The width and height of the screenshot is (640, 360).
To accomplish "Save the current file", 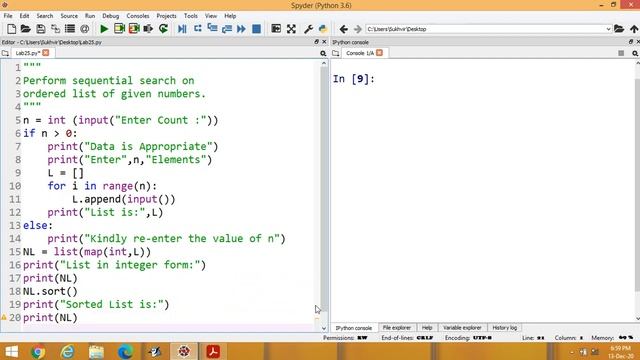I will click(x=40, y=29).
